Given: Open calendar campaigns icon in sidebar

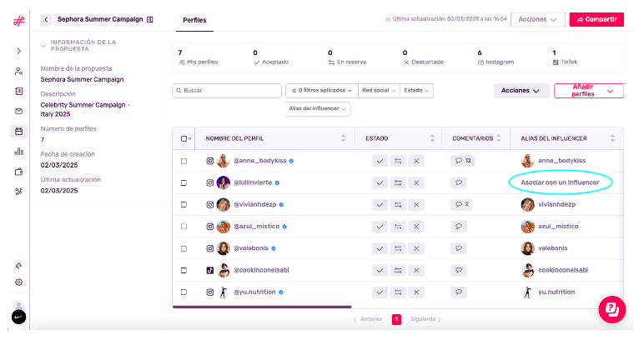Looking at the screenshot, I should [19, 131].
